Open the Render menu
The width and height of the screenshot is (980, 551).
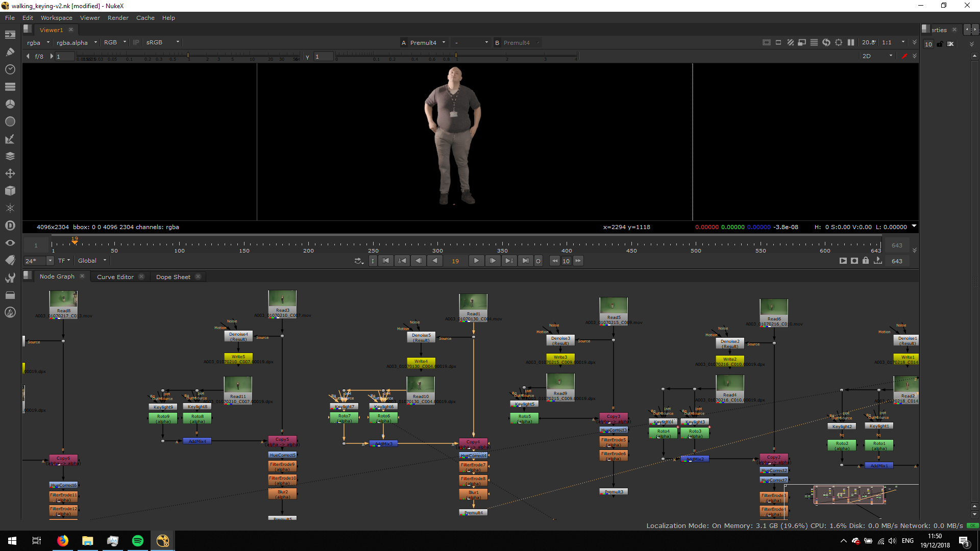[118, 18]
